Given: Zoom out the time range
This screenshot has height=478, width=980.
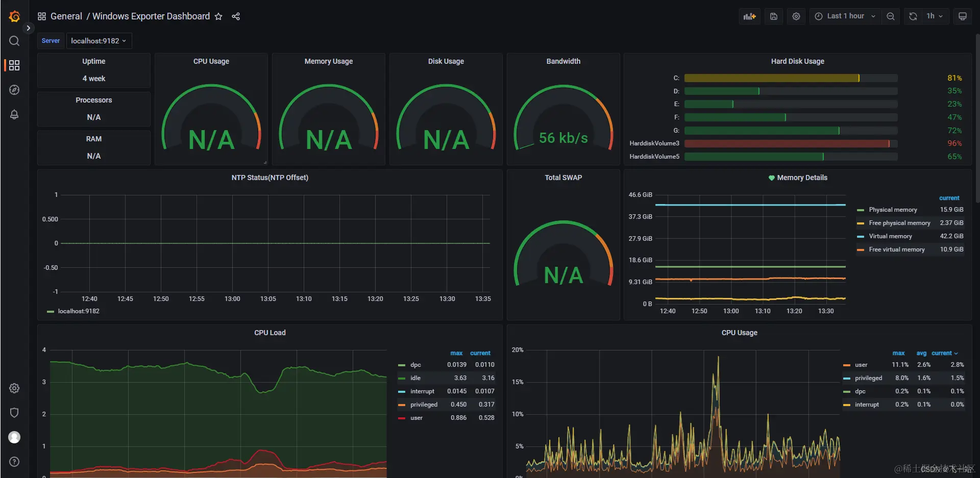Looking at the screenshot, I should (x=891, y=16).
